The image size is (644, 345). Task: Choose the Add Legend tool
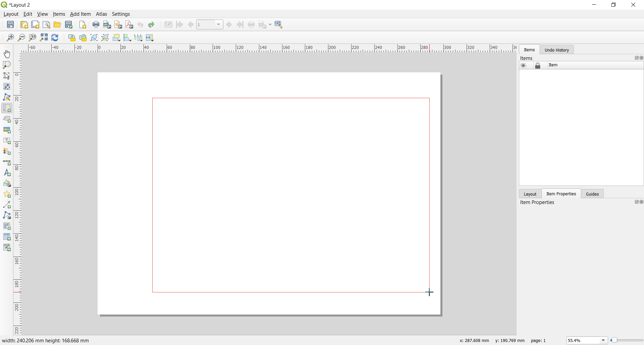click(x=7, y=152)
